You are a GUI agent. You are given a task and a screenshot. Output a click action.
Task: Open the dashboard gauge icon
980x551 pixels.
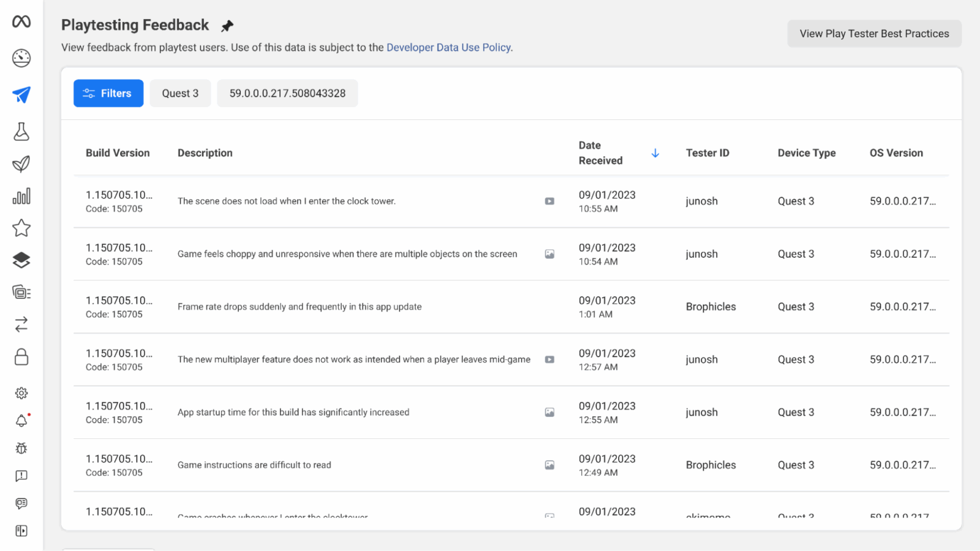tap(21, 58)
